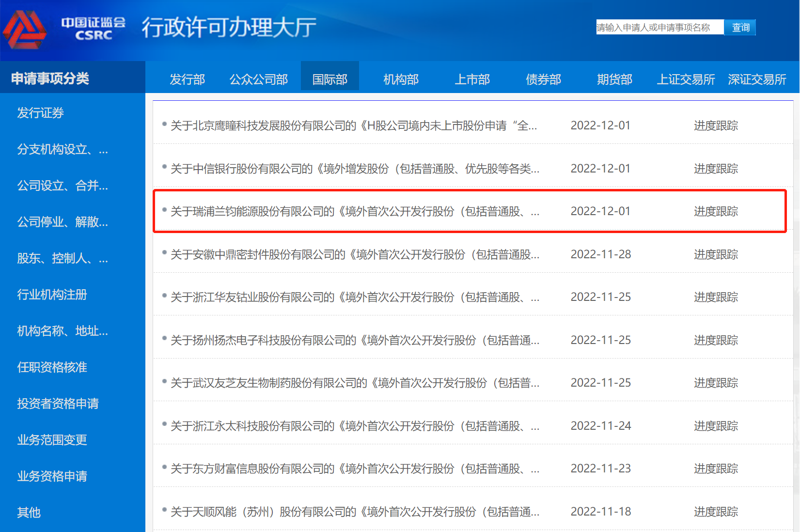Click 进度跟踪 for 中信银行 application
Screen dimensions: 800x532
[x=716, y=169]
